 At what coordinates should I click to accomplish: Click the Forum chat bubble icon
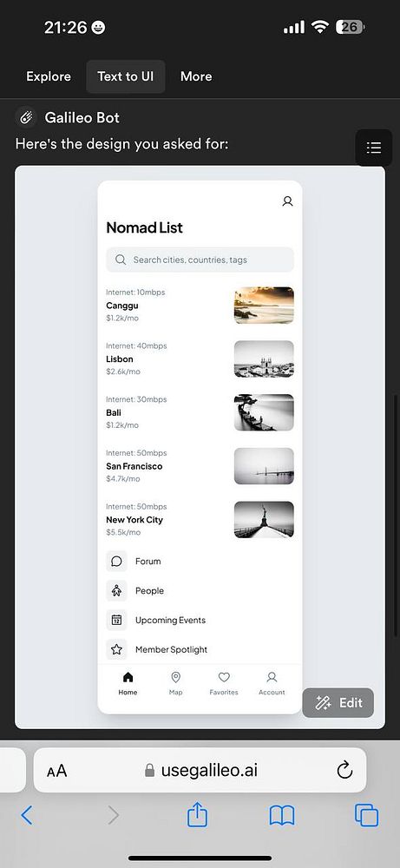pos(116,562)
